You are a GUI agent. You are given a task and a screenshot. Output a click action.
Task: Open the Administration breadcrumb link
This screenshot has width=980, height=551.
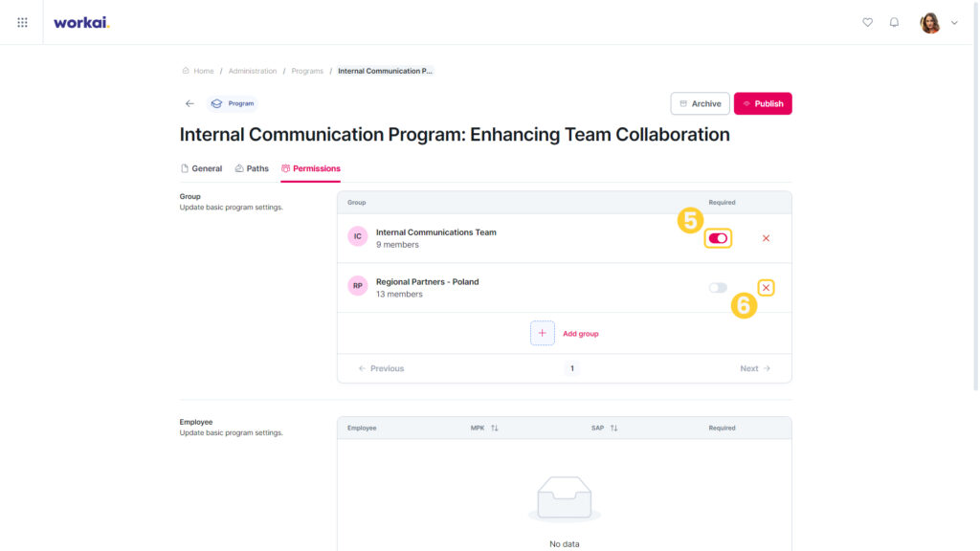[x=252, y=71]
